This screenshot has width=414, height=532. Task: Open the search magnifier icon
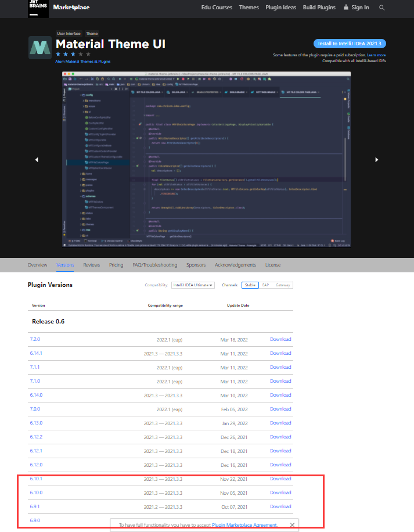point(382,8)
